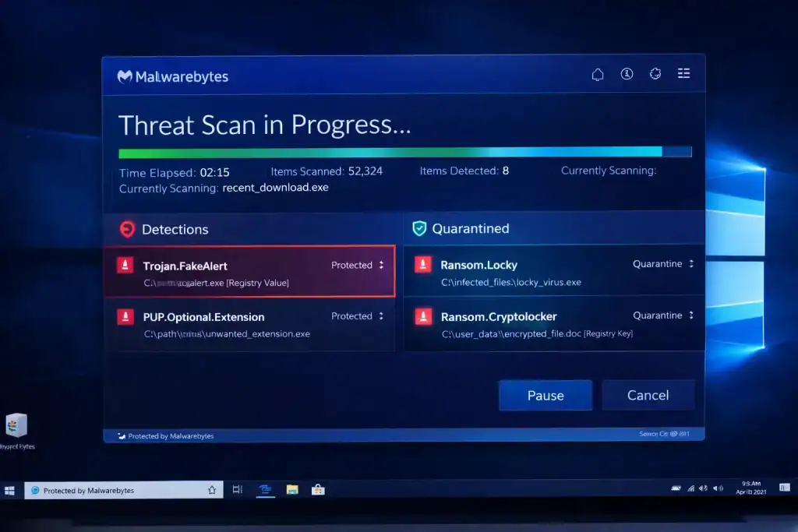Open the menu list icon top right
Screen dimensions: 798x532
(x=683, y=73)
